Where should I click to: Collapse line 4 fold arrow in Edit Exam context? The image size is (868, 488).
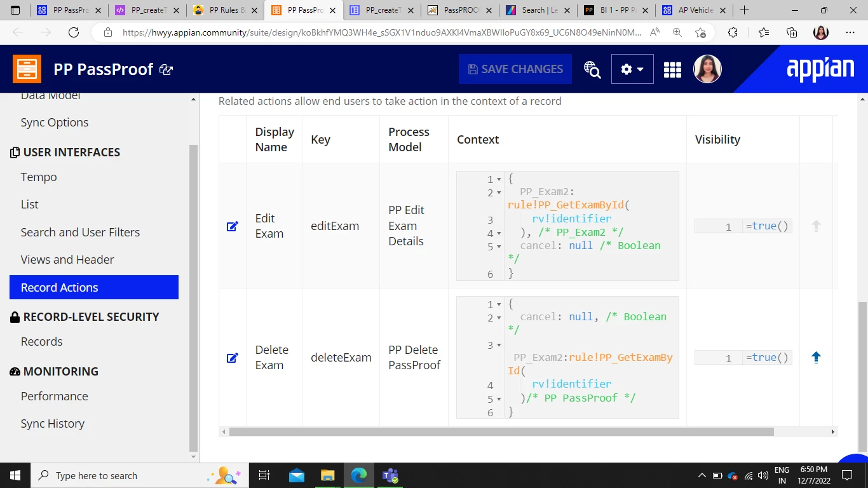tap(499, 234)
